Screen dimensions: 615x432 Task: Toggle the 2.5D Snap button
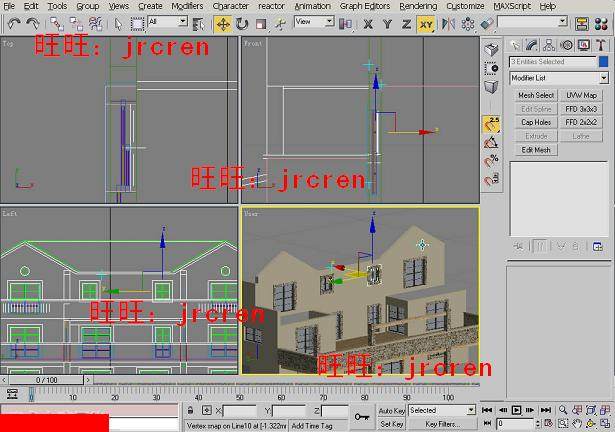[x=491, y=124]
